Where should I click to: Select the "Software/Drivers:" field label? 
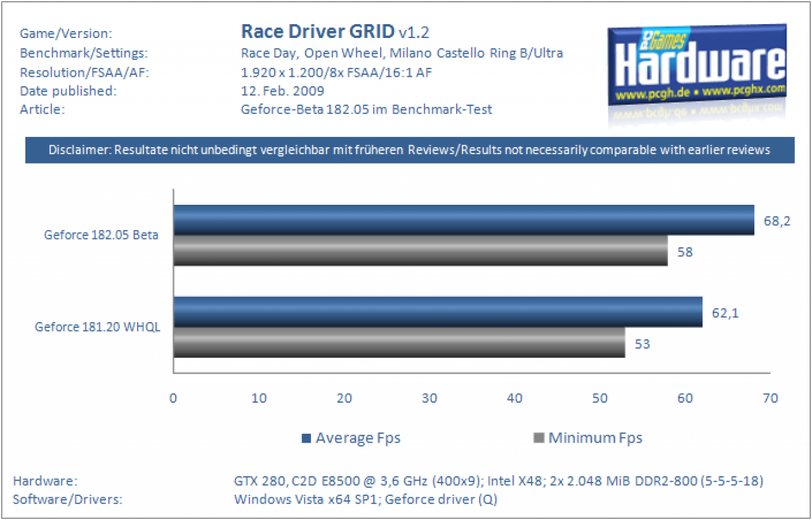67,499
